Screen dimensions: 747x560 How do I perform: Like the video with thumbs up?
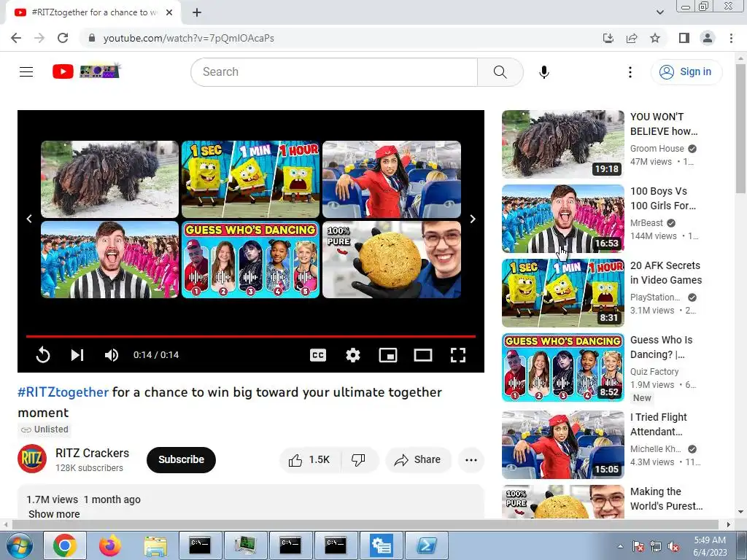[309, 460]
